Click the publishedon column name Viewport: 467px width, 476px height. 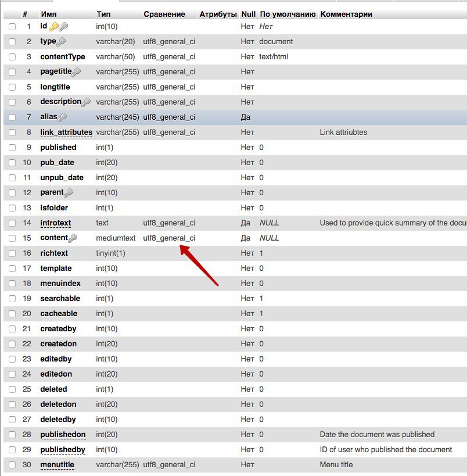click(63, 434)
